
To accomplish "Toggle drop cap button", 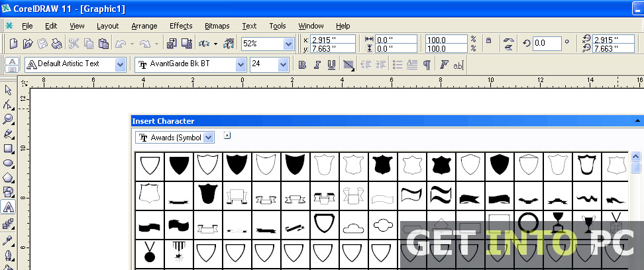I will [x=412, y=65].
